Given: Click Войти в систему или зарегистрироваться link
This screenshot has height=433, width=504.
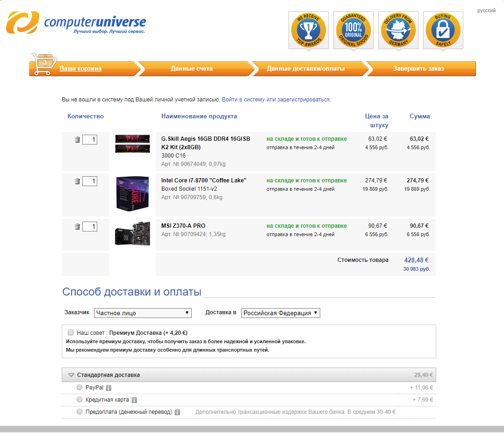Looking at the screenshot, I should [276, 100].
